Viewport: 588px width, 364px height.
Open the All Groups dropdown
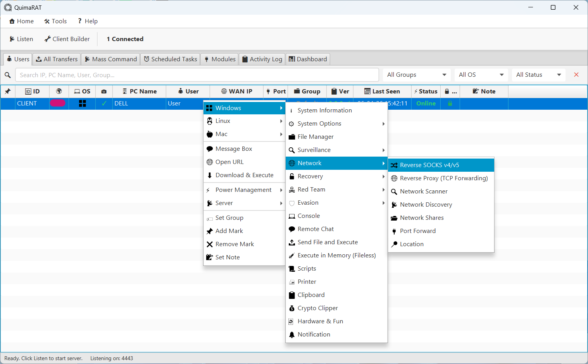tap(416, 75)
